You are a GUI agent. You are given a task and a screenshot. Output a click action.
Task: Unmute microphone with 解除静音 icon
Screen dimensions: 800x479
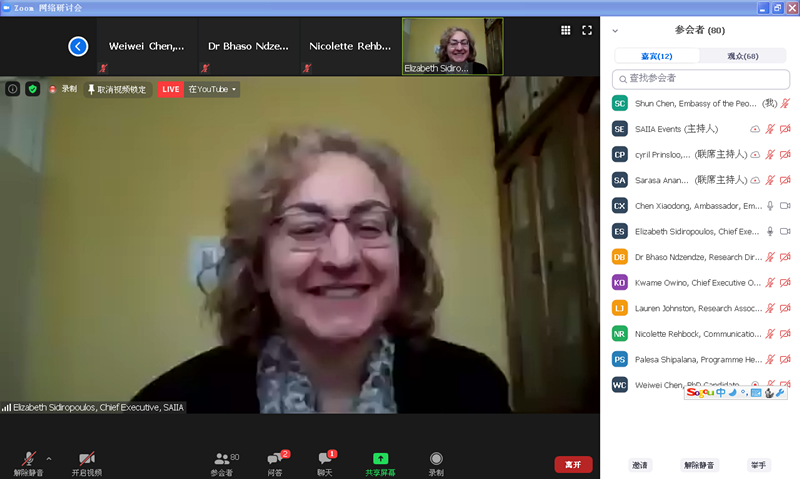28,459
